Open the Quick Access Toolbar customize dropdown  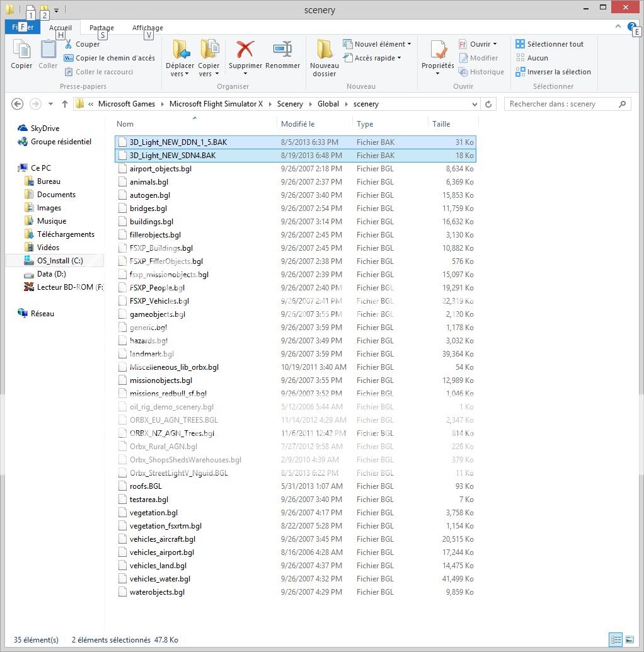tap(56, 10)
